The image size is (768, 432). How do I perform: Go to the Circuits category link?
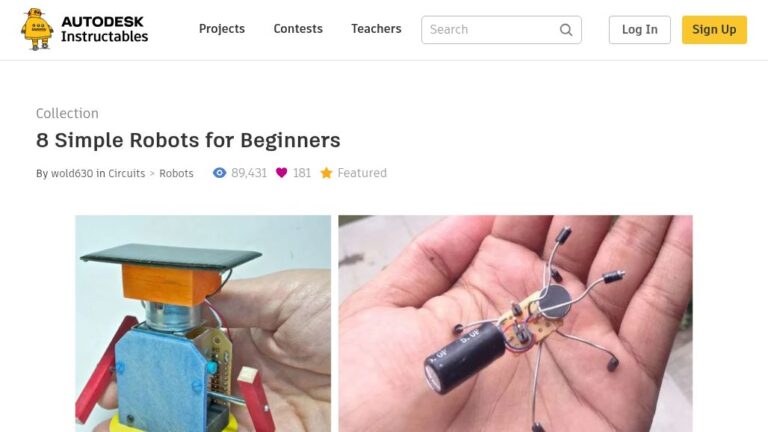point(126,173)
